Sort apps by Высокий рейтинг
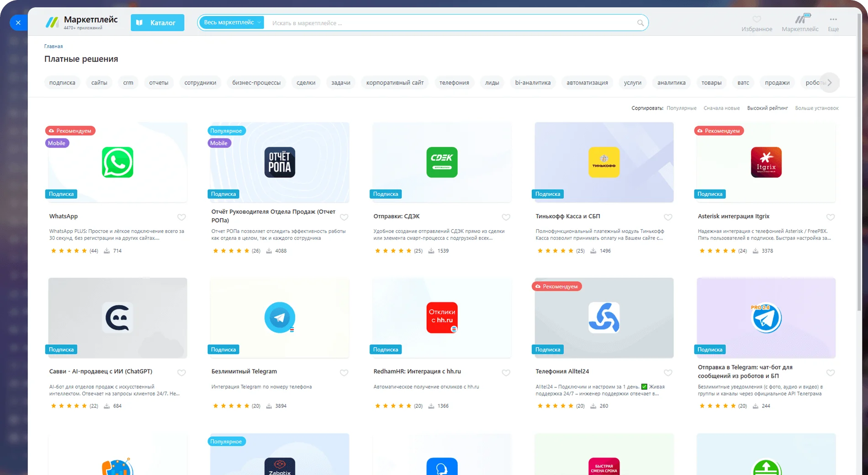 click(x=767, y=108)
